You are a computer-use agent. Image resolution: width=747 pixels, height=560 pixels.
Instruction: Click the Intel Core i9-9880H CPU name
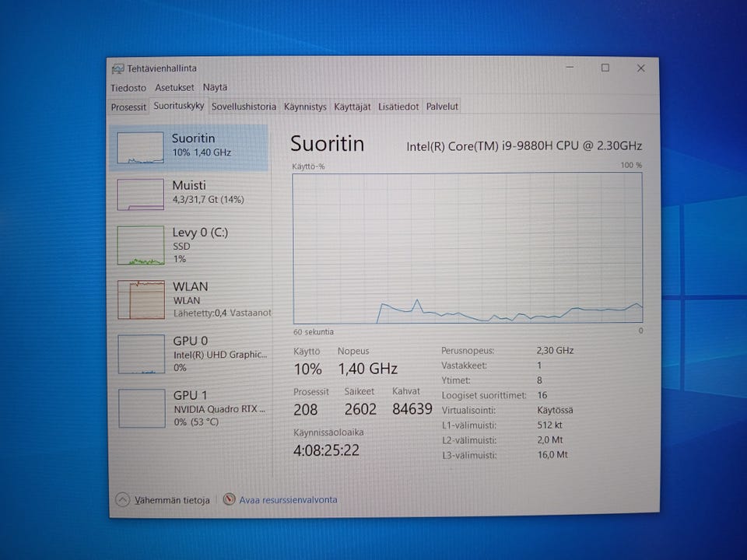point(524,146)
